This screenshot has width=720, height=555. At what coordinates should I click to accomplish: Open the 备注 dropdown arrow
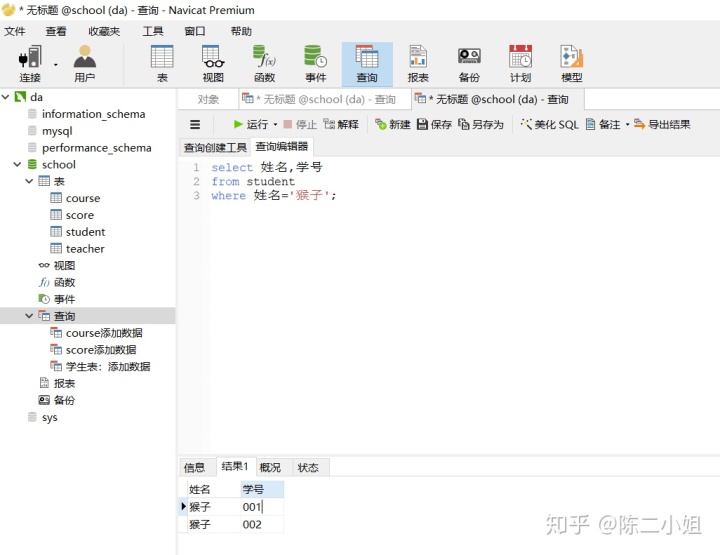point(627,124)
